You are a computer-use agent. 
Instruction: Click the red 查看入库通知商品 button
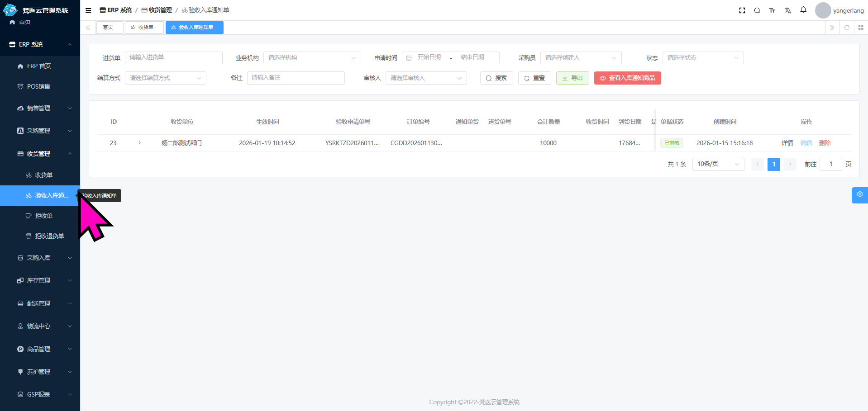click(x=627, y=78)
